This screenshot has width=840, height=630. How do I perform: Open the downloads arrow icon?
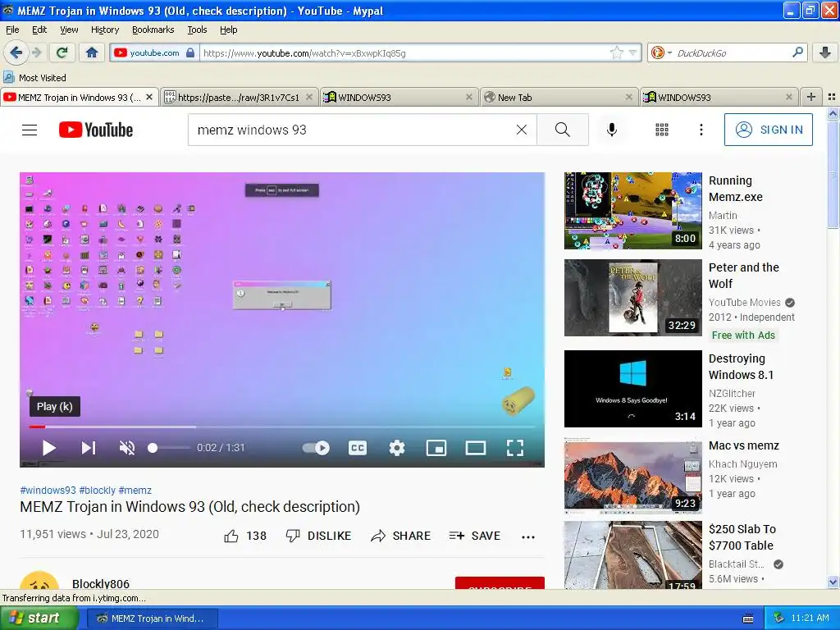click(x=825, y=52)
